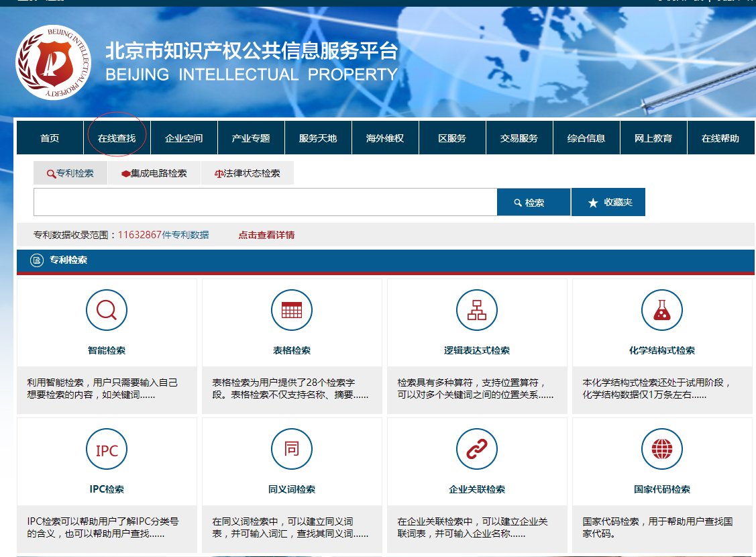Open the country code globe icon
Screen dimensions: 756x557
[x=662, y=449]
